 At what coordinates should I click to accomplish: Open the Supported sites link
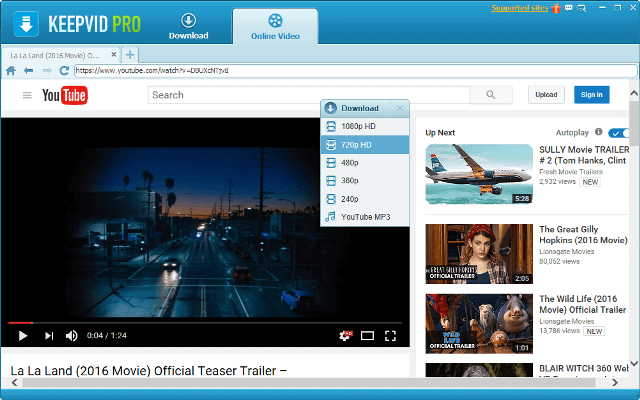click(x=520, y=8)
